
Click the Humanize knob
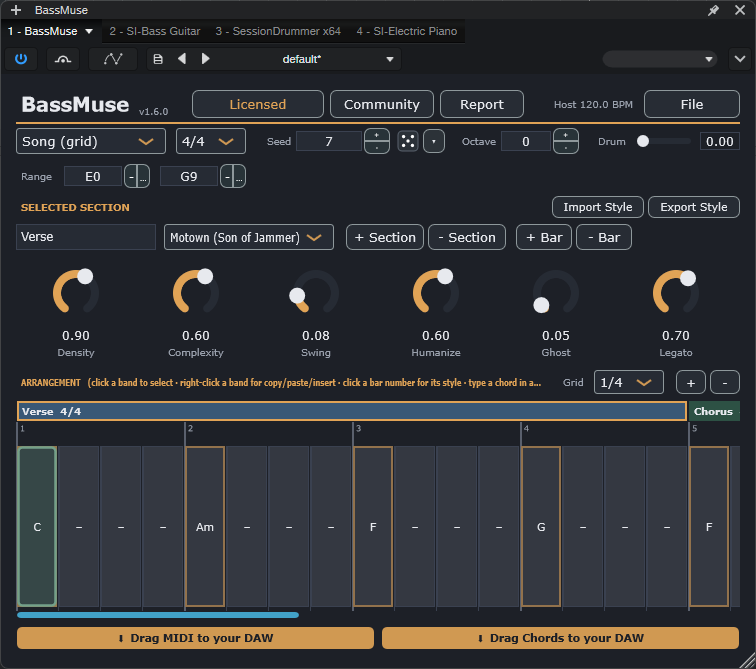click(436, 293)
